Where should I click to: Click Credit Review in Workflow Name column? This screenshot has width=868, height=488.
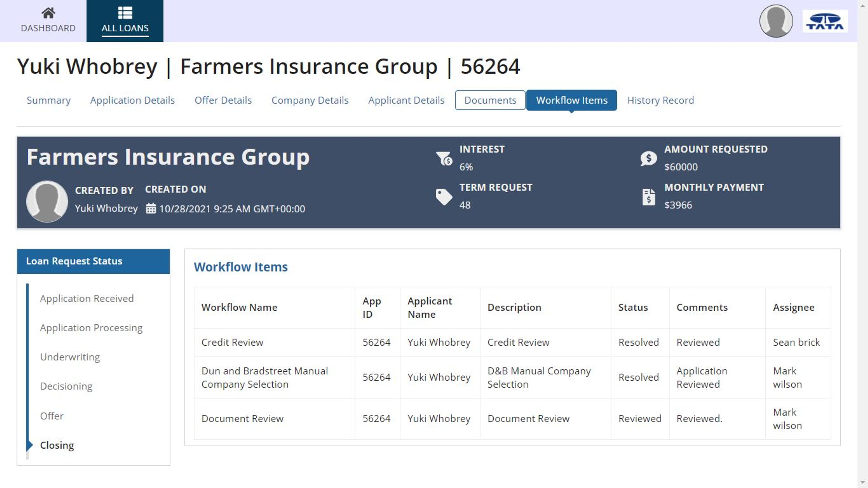232,342
